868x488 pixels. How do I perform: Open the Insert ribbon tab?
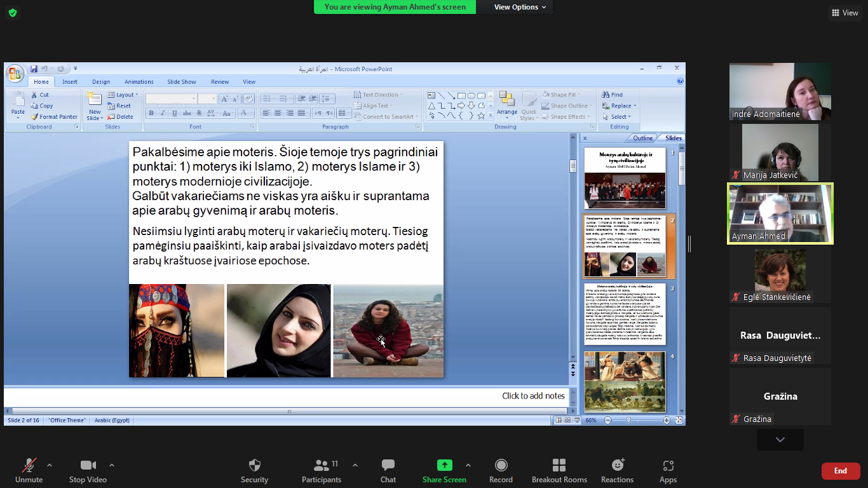[x=70, y=82]
